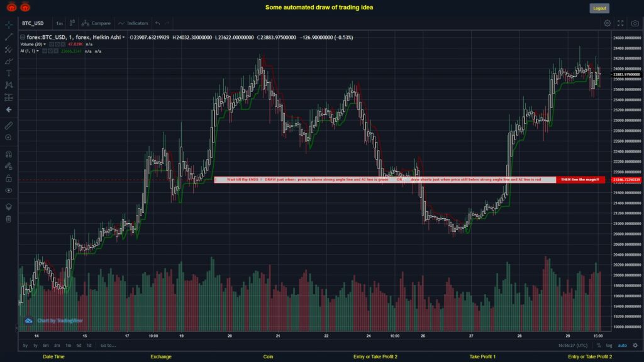
Task: Select the brush drawing tool
Action: tap(9, 61)
